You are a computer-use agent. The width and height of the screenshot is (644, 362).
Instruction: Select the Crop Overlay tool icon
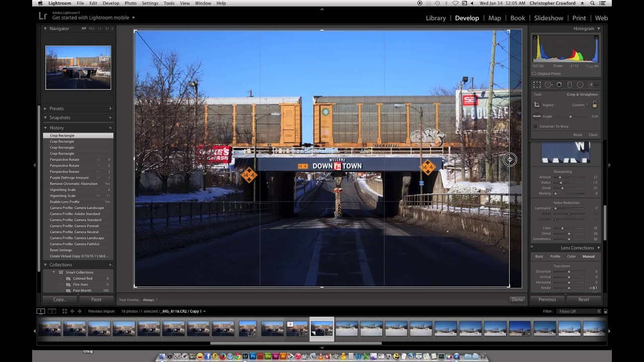click(x=537, y=84)
